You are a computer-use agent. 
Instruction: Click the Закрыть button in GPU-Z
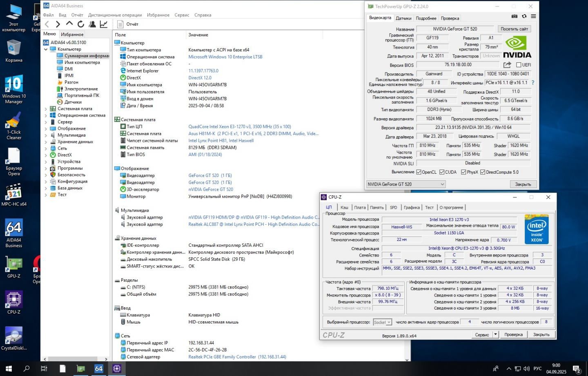(x=523, y=184)
